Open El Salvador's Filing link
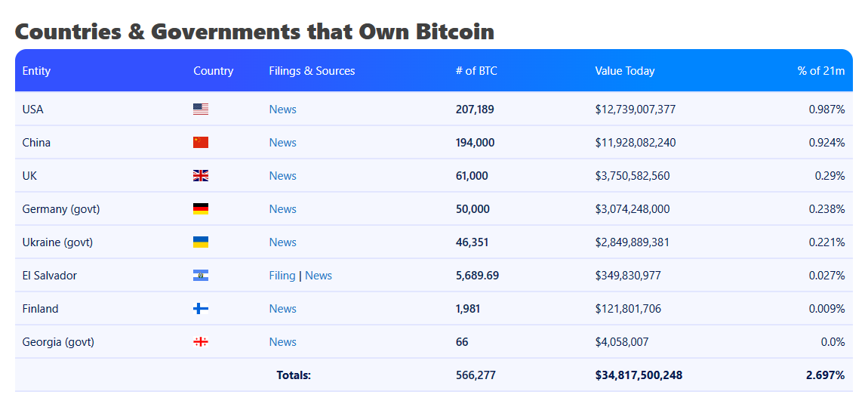868x401 pixels. tap(282, 276)
